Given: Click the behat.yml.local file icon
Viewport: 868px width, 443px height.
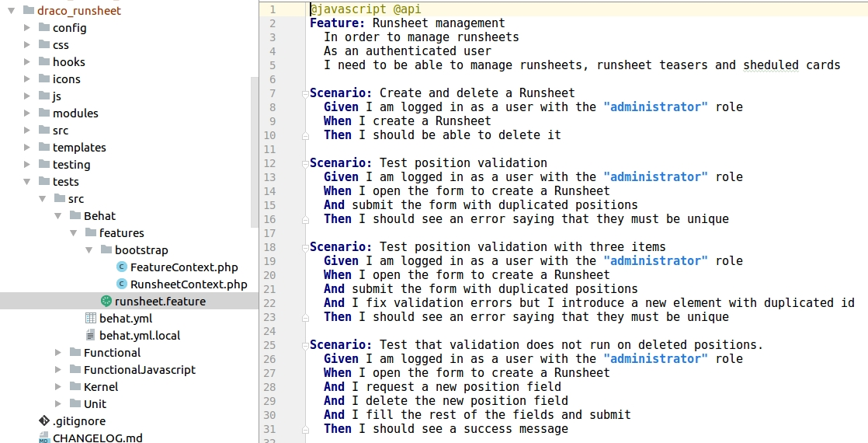Looking at the screenshot, I should pyautogui.click(x=91, y=335).
